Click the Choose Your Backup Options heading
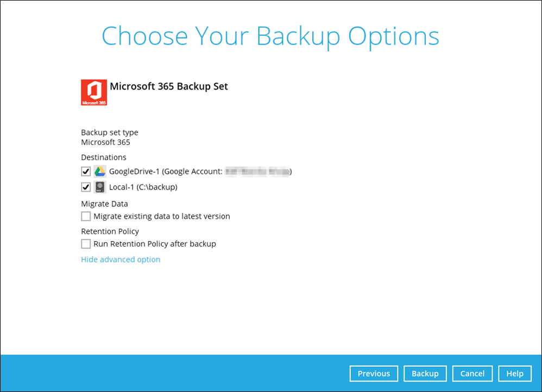 point(270,36)
